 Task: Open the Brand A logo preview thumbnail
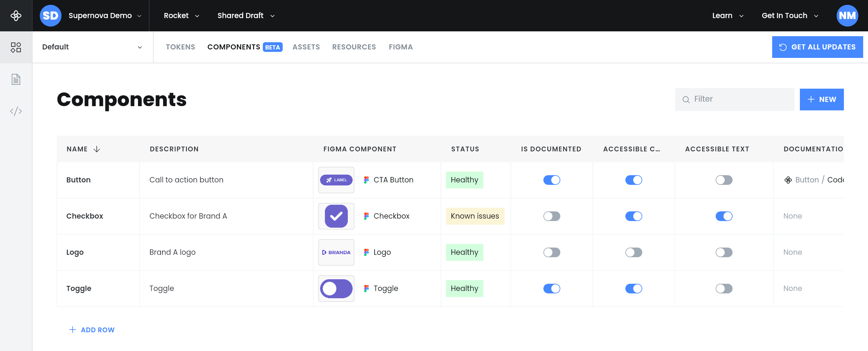[x=336, y=252]
